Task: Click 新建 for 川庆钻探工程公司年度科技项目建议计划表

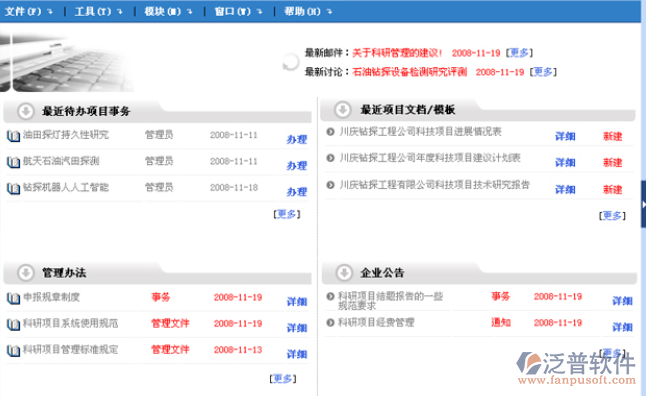Action: 612,163
